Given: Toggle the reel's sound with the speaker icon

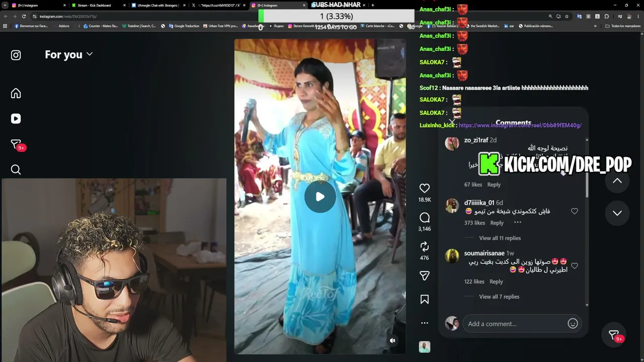Looking at the screenshot, I should (x=393, y=340).
